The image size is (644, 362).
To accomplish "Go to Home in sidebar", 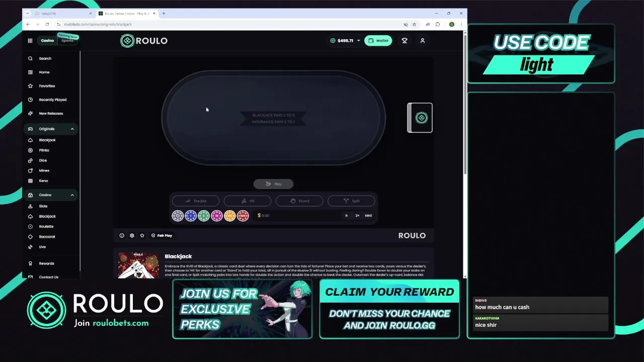I will (39, 72).
